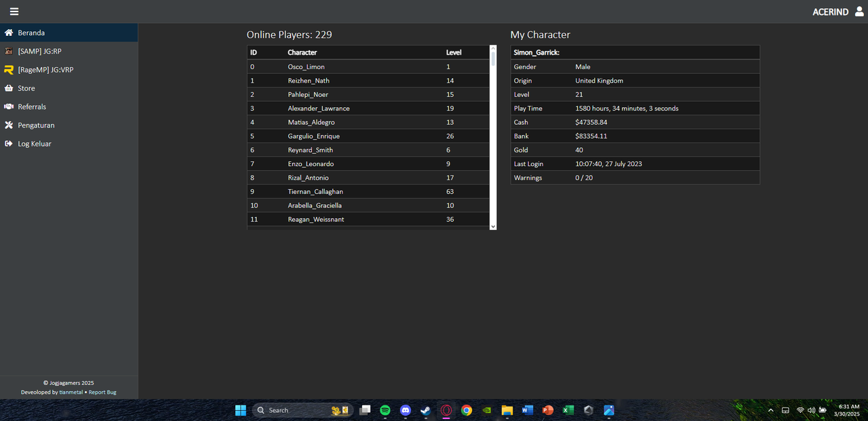Screen dimensions: 868x421
Task: Open the hamburger menu icon
Action: point(14,12)
